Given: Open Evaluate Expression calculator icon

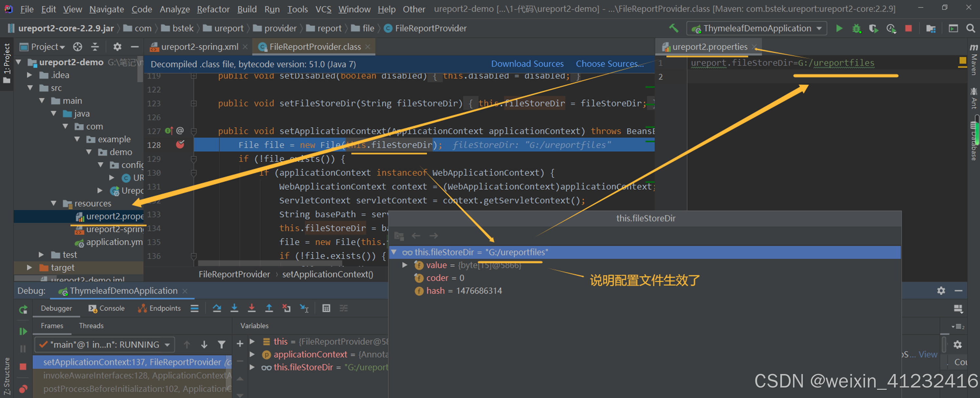Looking at the screenshot, I should coord(326,308).
